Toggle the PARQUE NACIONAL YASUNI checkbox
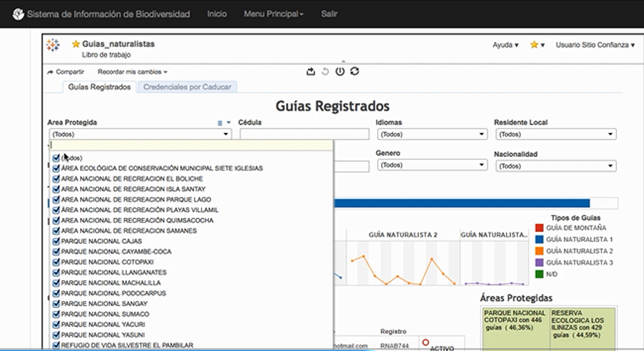The height and width of the screenshot is (351, 644). 56,335
